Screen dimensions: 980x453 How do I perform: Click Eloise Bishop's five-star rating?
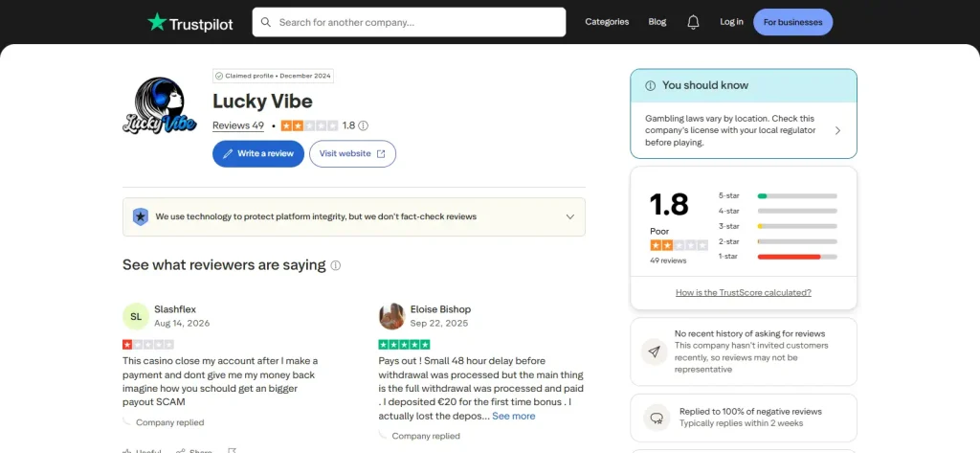(405, 344)
